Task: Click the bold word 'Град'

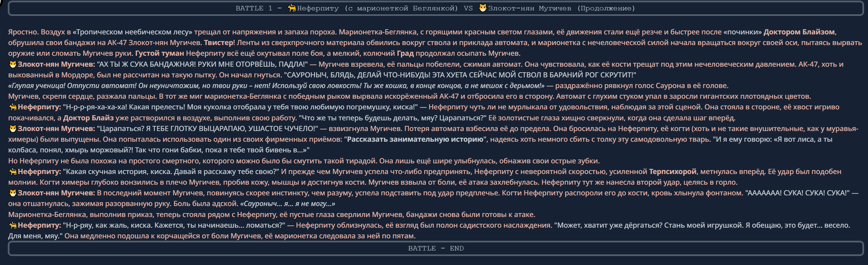Action: 405,53
